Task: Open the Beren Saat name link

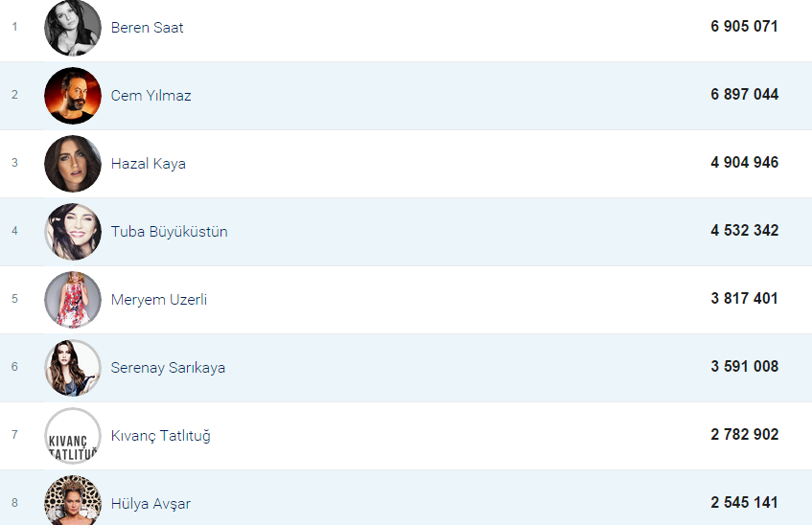Action: 147,28
